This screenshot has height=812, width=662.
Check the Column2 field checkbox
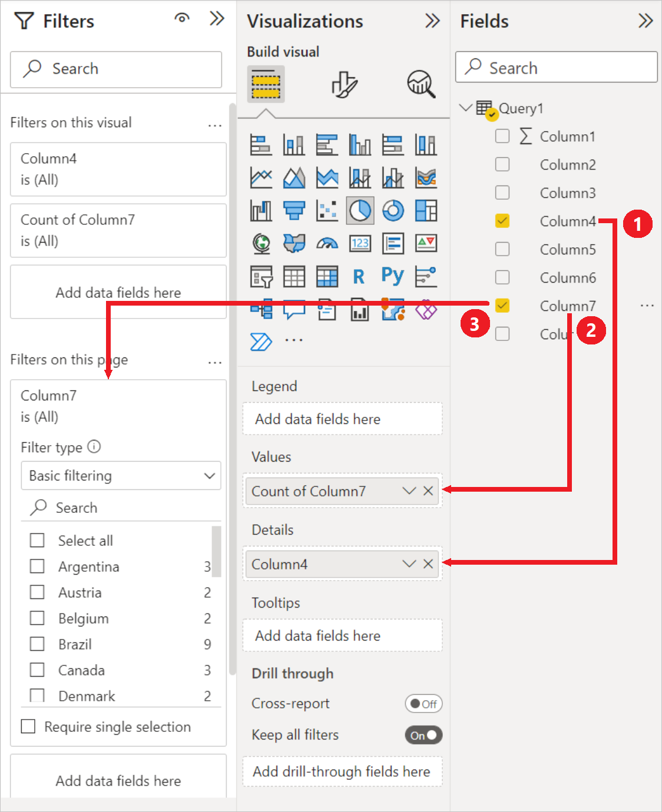point(502,164)
